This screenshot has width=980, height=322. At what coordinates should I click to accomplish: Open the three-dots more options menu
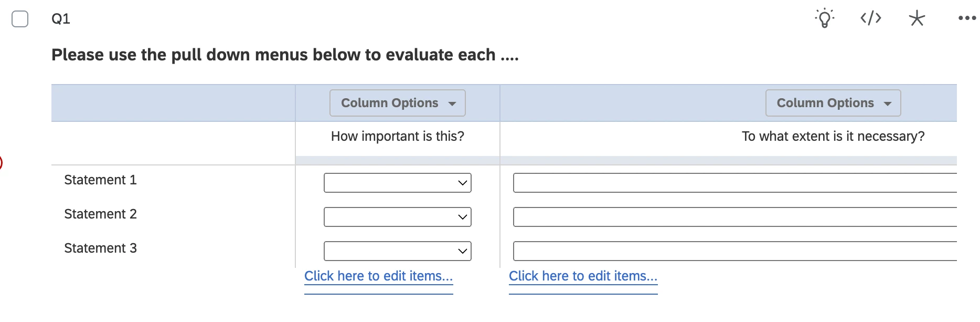pos(967,18)
